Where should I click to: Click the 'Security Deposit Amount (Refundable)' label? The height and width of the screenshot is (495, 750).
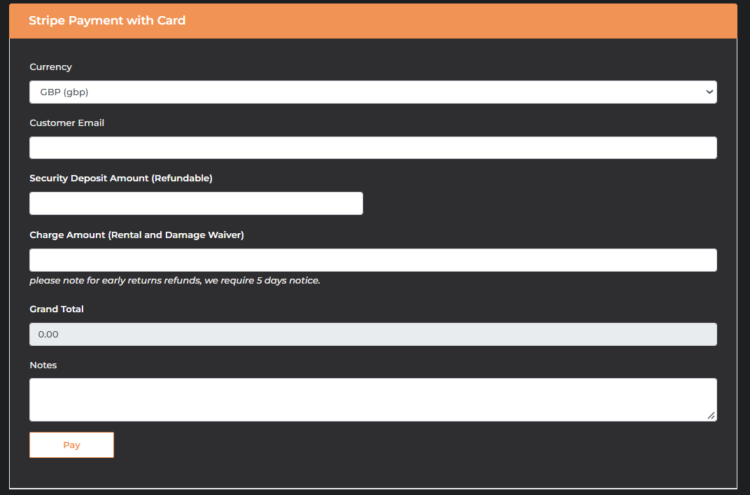121,178
